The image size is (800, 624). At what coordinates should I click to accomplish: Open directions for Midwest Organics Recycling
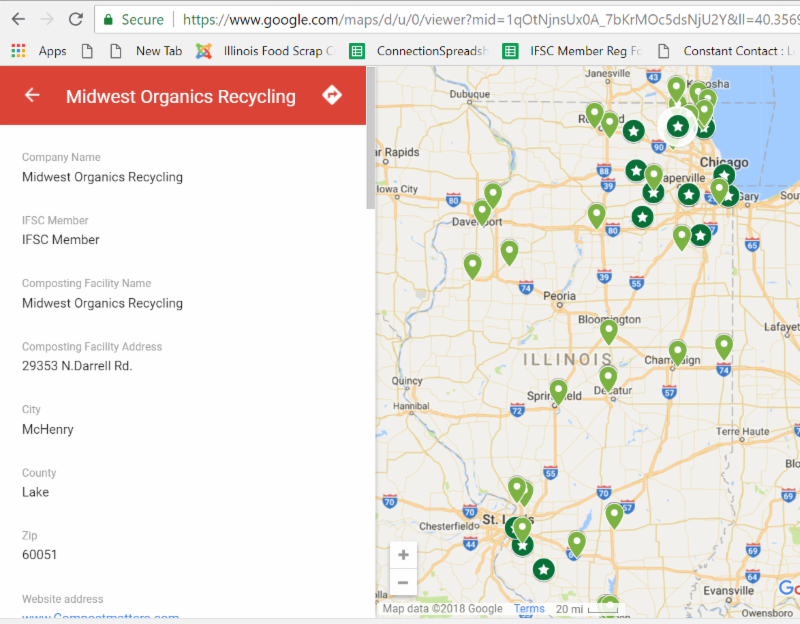click(332, 95)
